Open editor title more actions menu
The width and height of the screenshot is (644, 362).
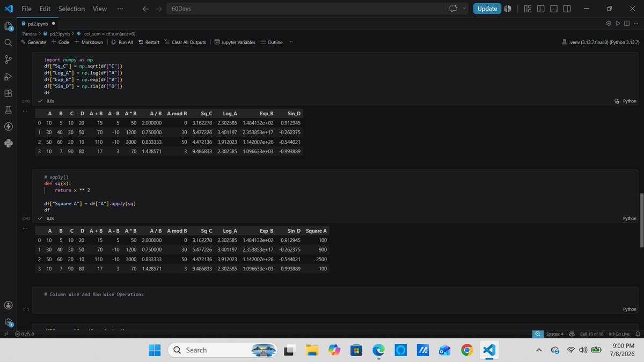tap(636, 24)
